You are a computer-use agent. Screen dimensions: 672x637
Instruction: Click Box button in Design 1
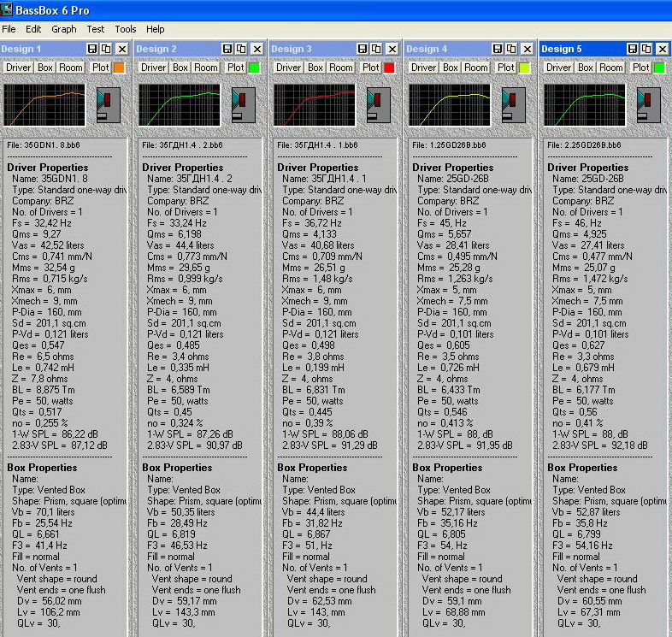[45, 68]
